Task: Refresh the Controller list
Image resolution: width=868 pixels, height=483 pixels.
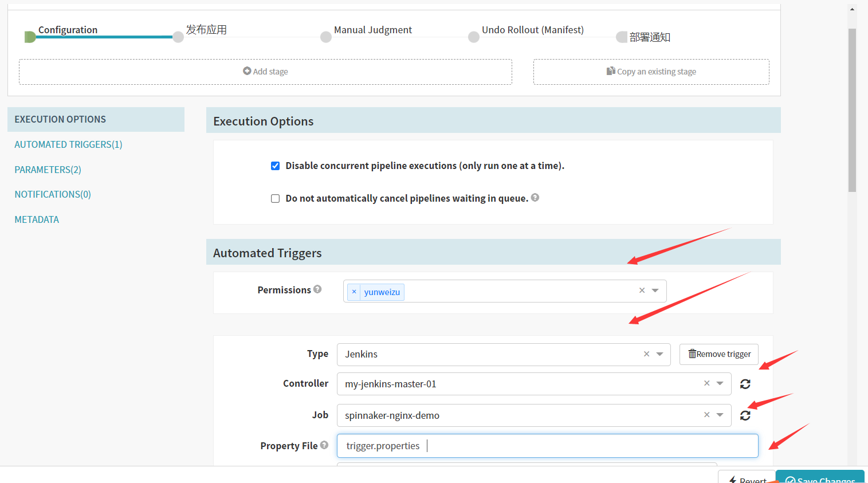Action: (x=745, y=384)
